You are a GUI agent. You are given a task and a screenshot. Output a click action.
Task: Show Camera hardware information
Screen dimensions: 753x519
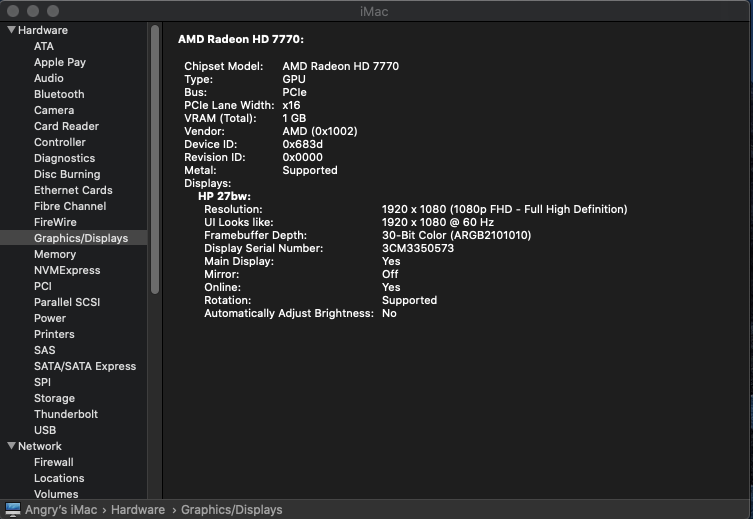54,110
